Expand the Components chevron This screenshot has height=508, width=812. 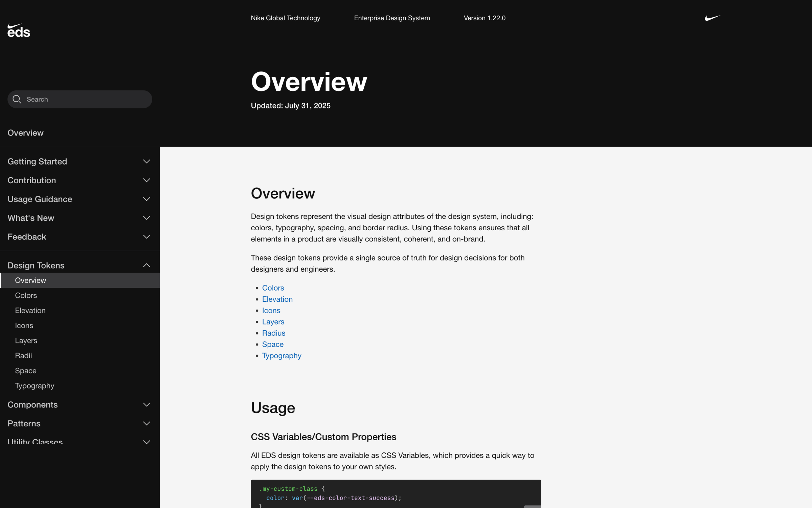click(x=146, y=405)
